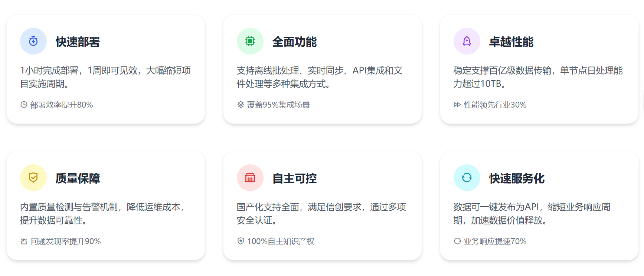The width and height of the screenshot is (644, 276).
Task: Open the 全面功能 feature heading
Action: click(x=295, y=42)
